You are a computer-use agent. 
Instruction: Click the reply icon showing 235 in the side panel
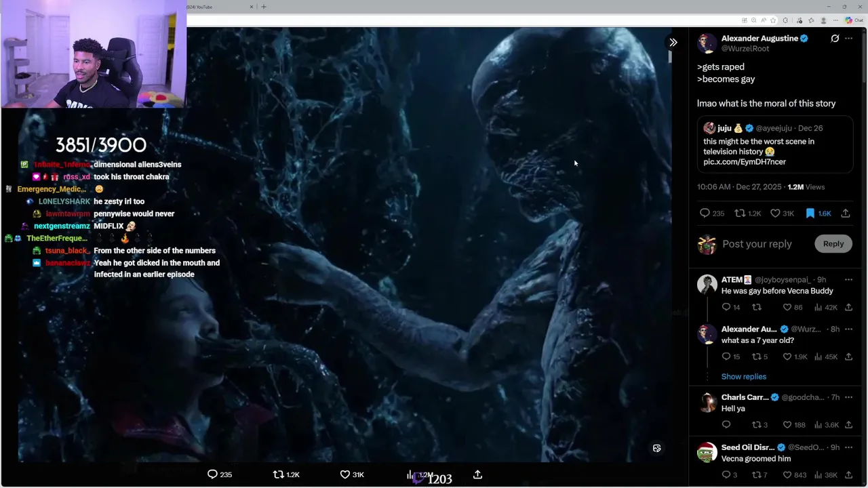pyautogui.click(x=712, y=213)
